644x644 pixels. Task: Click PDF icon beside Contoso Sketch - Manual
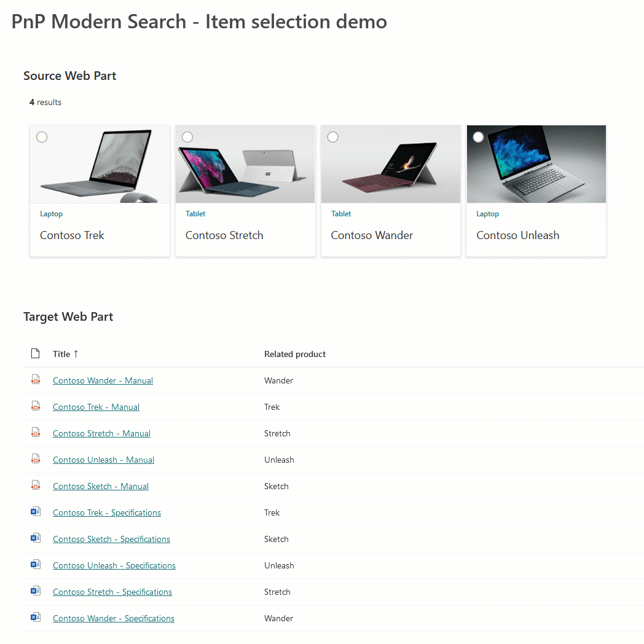(x=36, y=485)
